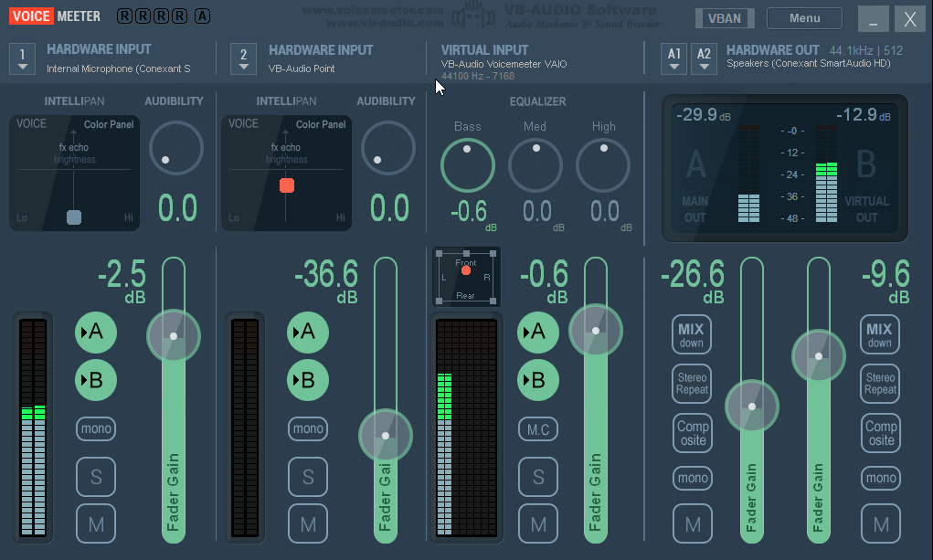Open the Menu button

coord(804,18)
